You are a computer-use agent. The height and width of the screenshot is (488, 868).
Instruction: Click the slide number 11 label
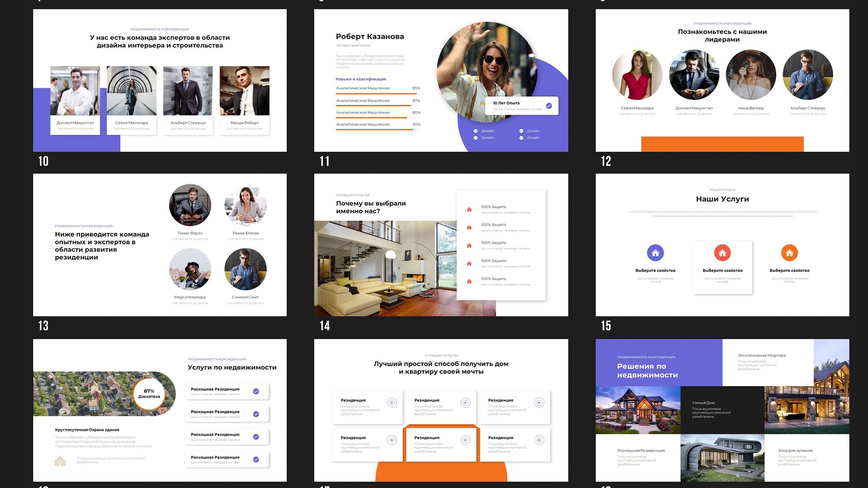325,161
